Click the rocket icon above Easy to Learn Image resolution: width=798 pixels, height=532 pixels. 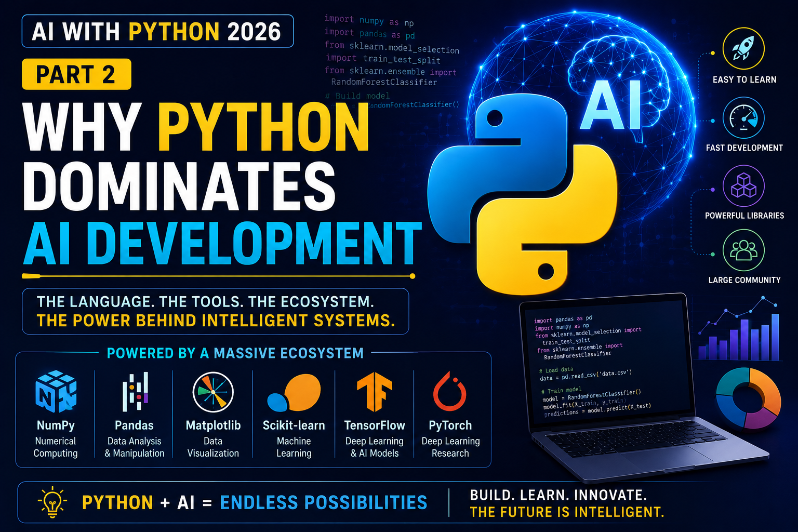(743, 48)
